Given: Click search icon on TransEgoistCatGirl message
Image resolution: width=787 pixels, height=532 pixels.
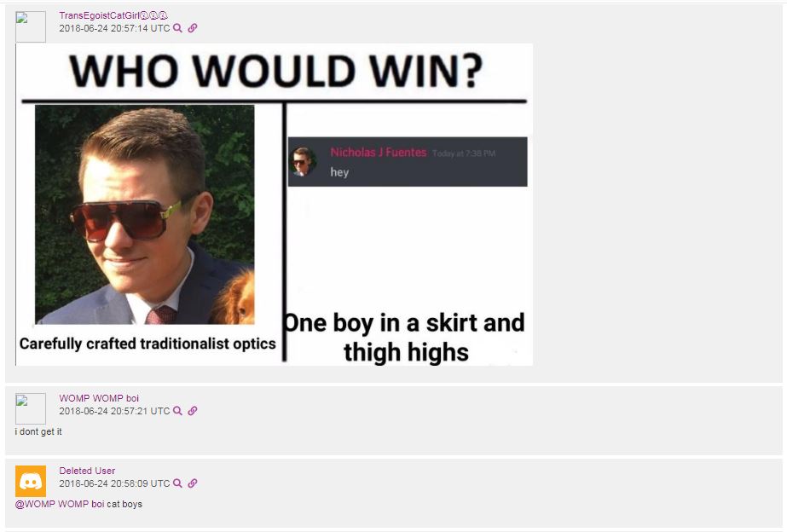Looking at the screenshot, I should tap(177, 28).
